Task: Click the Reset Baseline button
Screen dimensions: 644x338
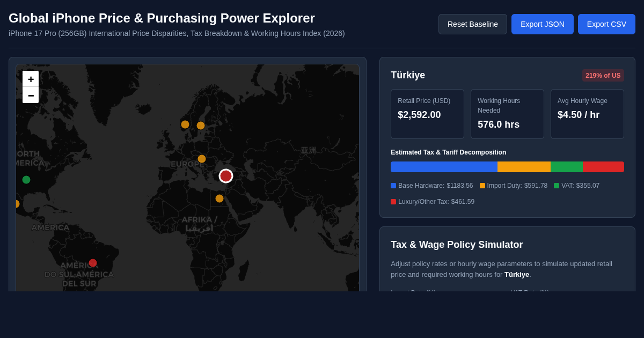Action: (473, 24)
